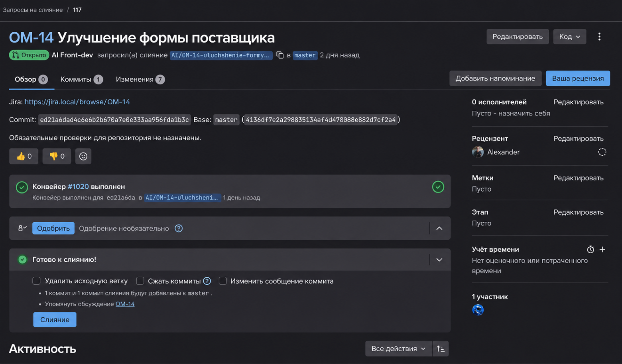Click the master target branch badge
Viewport: 622px width, 364px height.
305,55
